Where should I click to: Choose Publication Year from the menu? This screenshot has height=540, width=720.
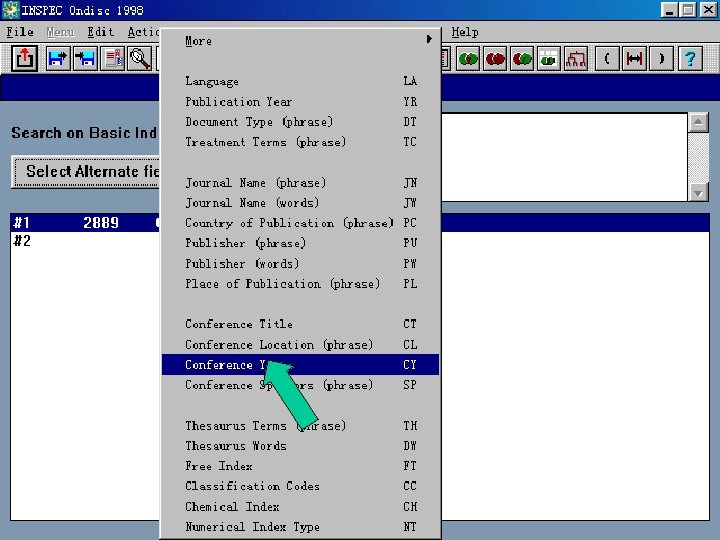tap(300, 101)
